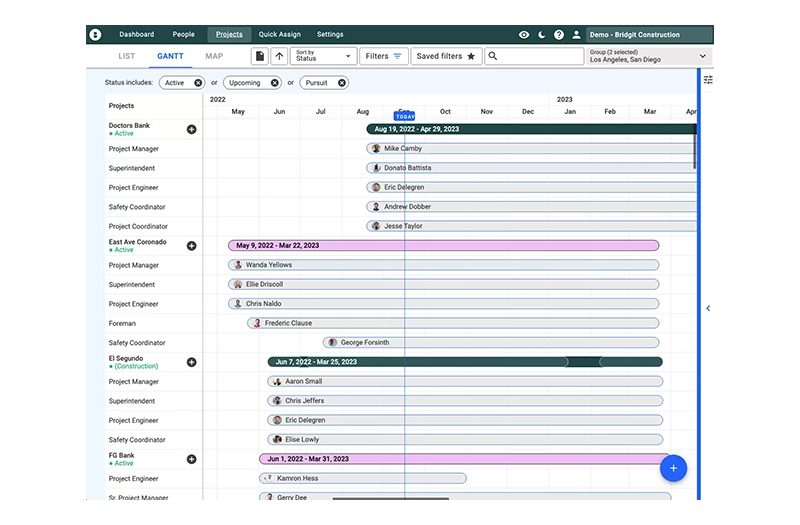Viewport: 800px width, 525px height.
Task: Open the Dashboard menu
Action: click(137, 35)
